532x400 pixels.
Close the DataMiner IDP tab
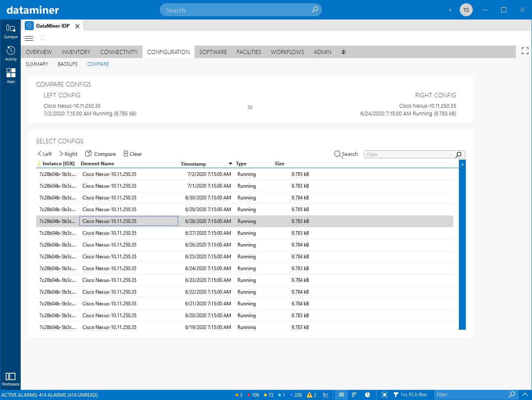pyautogui.click(x=77, y=26)
